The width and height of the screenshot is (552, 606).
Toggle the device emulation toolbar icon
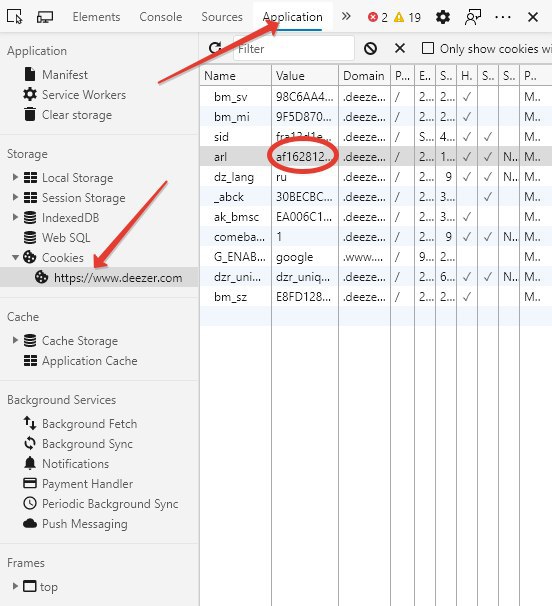45,17
